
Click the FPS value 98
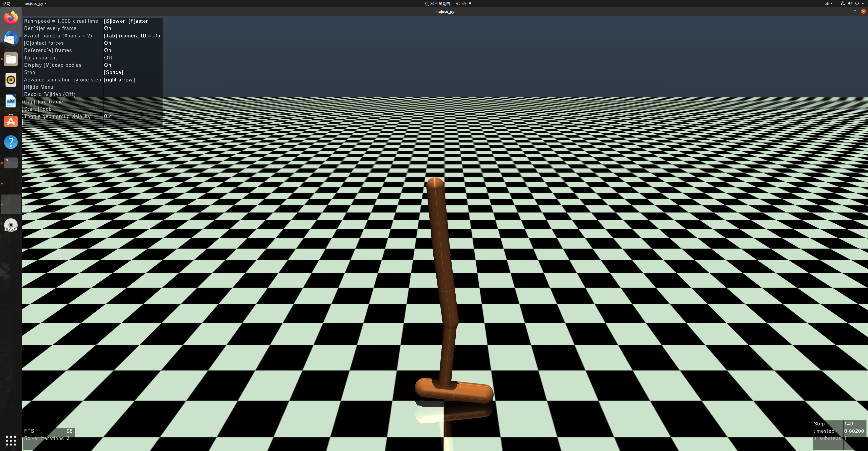[x=70, y=431]
